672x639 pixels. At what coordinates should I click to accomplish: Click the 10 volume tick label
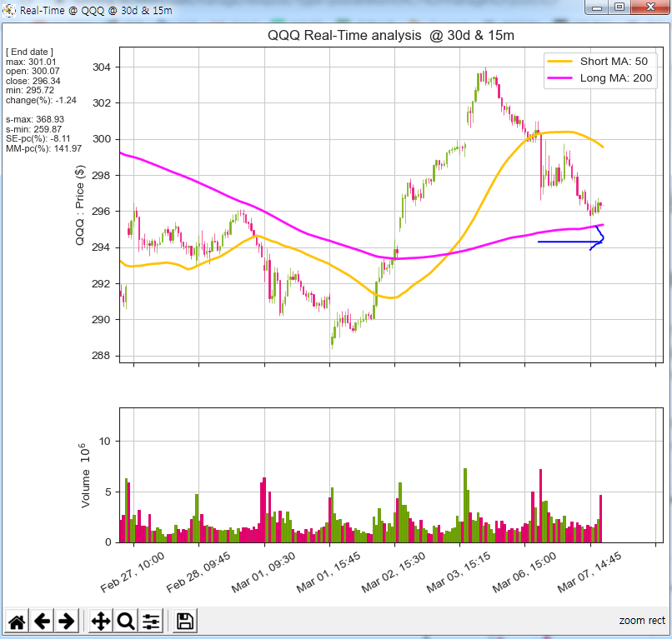pyautogui.click(x=104, y=441)
